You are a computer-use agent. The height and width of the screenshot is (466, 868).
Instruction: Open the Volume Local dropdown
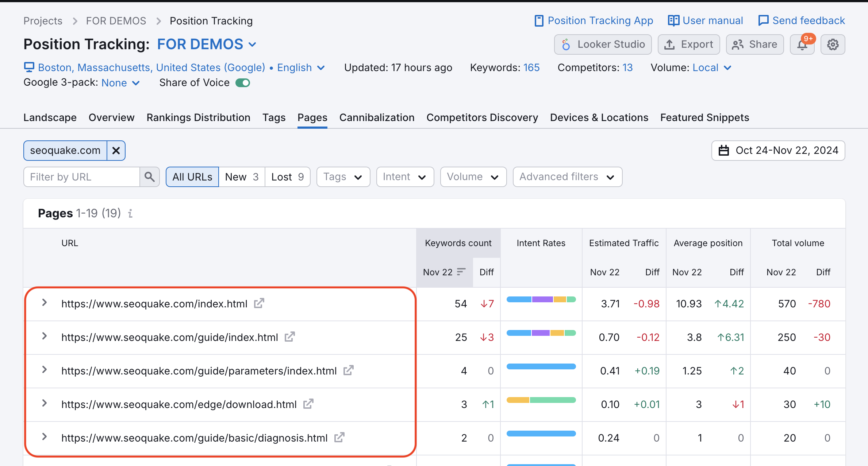[x=712, y=68]
